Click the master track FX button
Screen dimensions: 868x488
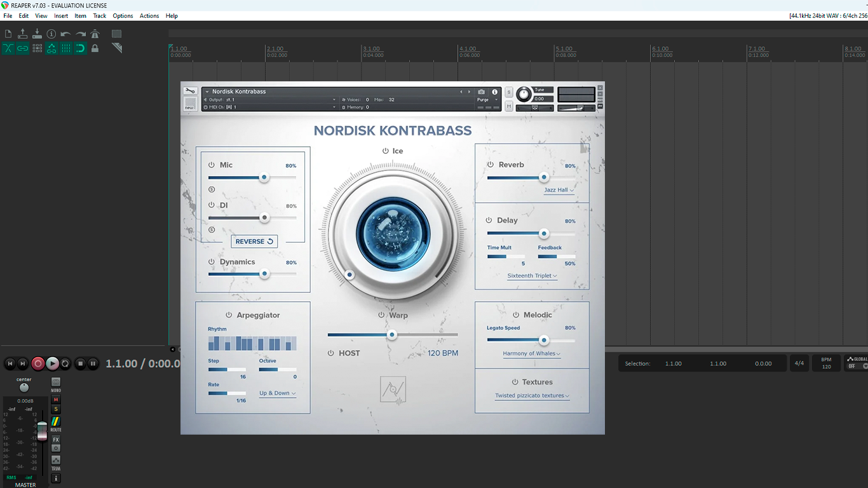(56, 440)
